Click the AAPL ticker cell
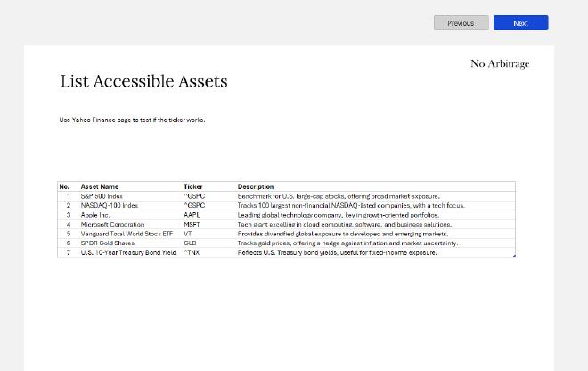The width and height of the screenshot is (588, 371). [192, 215]
